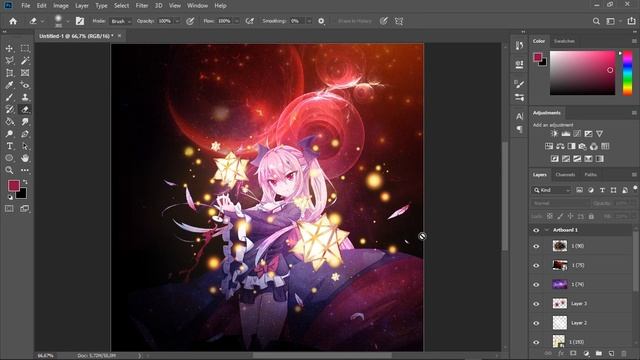
Task: Create a new group folder icon
Action: (x=599, y=353)
